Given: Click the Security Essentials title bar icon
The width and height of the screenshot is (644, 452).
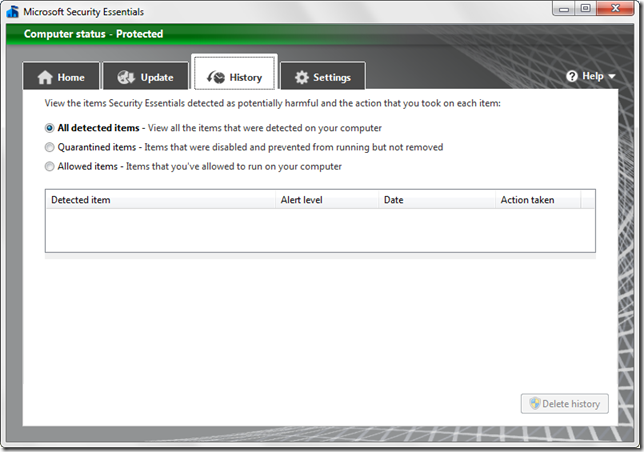Looking at the screenshot, I should tap(13, 11).
